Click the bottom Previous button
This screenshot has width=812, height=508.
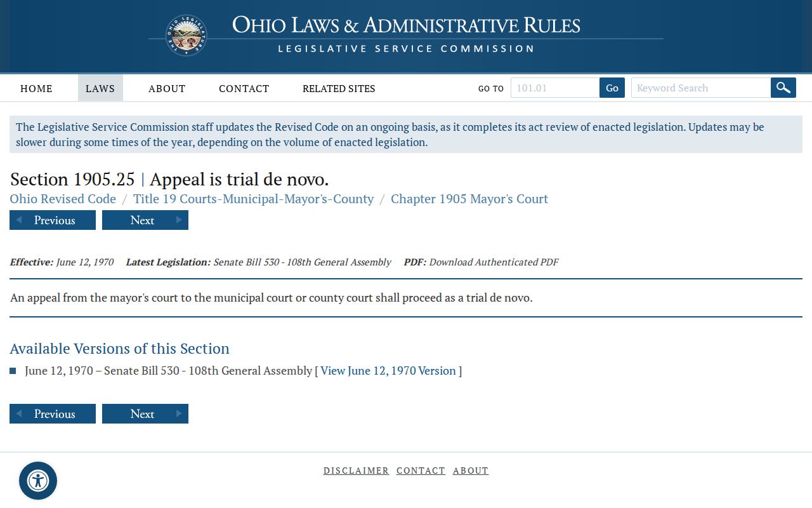[x=53, y=414]
